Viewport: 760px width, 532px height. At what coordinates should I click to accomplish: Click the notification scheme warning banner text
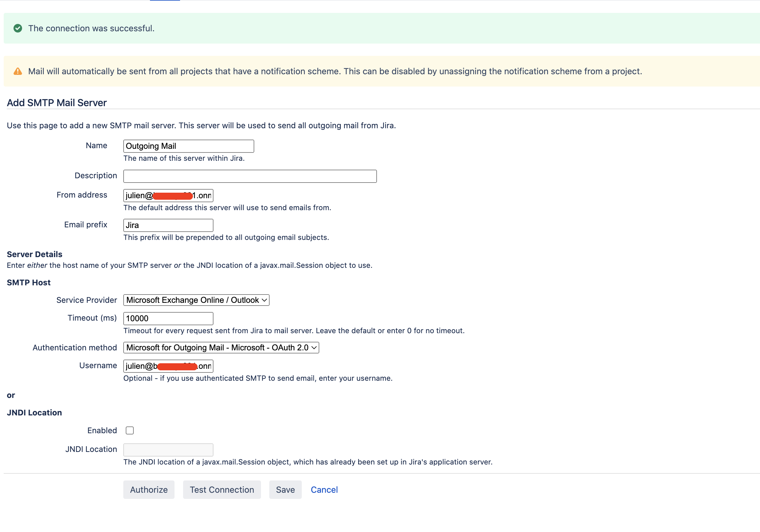tap(335, 71)
